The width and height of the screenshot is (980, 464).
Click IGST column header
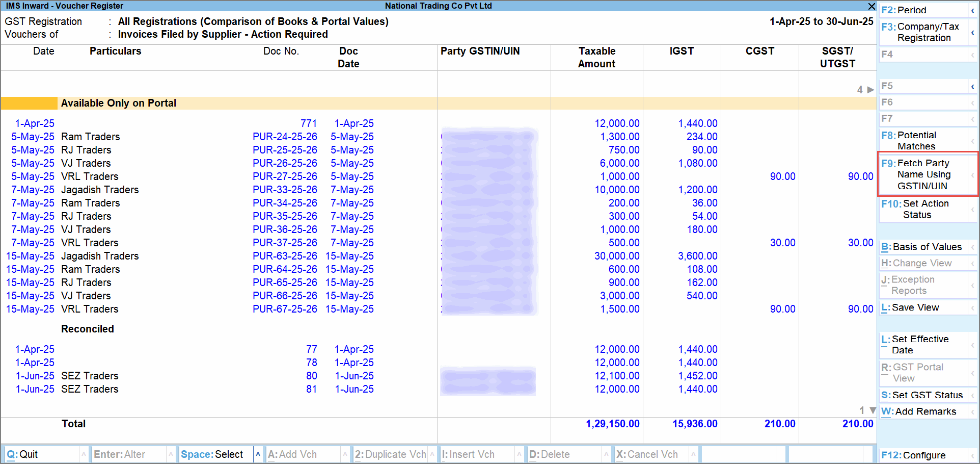click(682, 51)
